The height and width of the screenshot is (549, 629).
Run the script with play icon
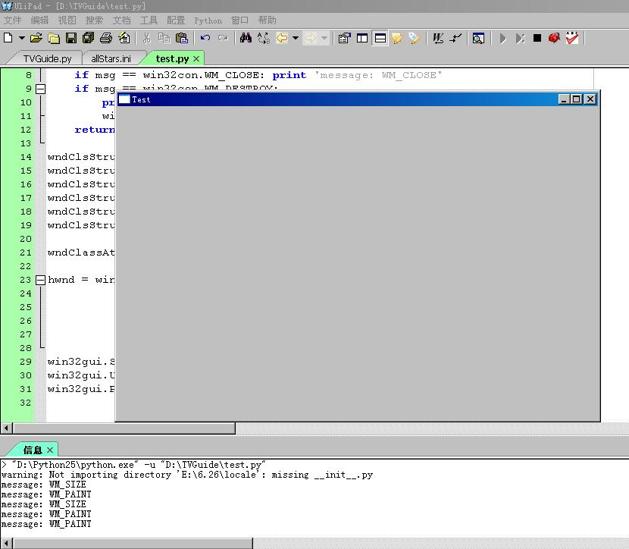[502, 38]
